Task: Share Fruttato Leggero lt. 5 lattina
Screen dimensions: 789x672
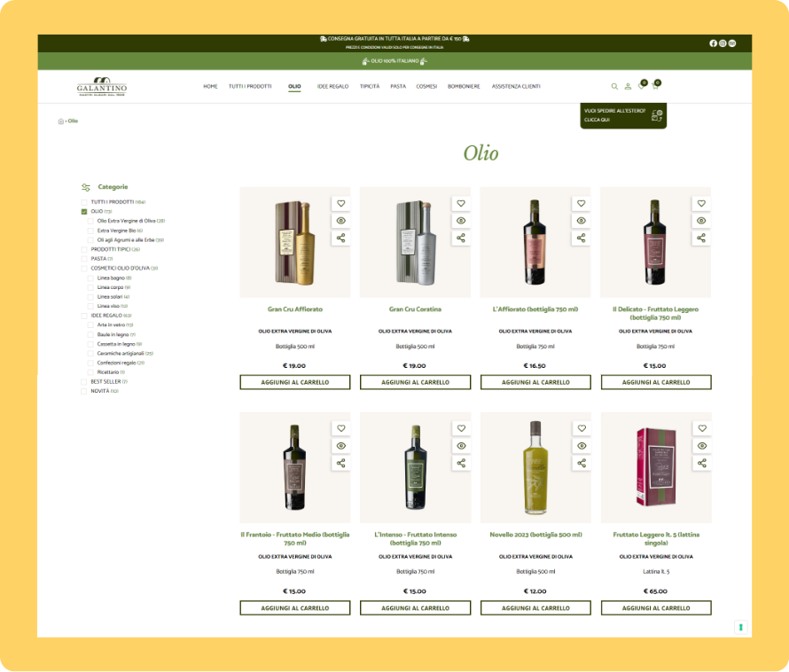Action: click(x=702, y=463)
